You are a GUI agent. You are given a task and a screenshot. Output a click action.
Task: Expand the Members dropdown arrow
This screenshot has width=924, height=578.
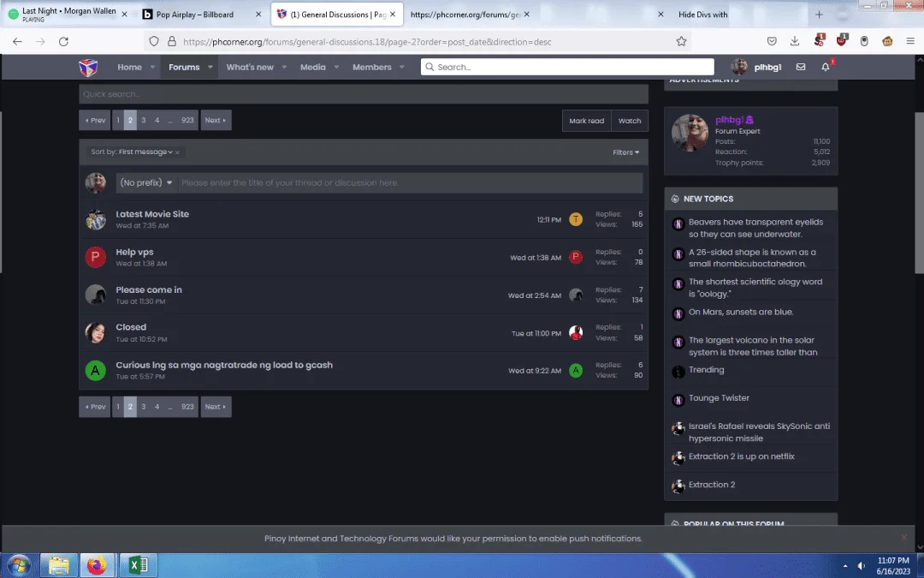(x=402, y=68)
